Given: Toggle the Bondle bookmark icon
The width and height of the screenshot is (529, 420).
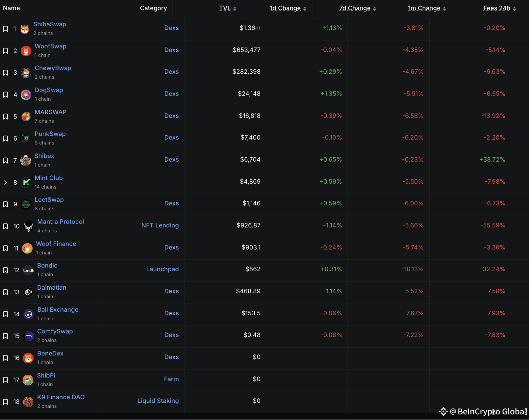Looking at the screenshot, I should click(6, 270).
